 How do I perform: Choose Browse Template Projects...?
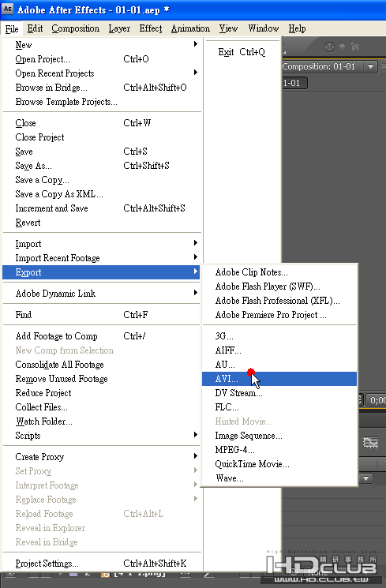102,102
